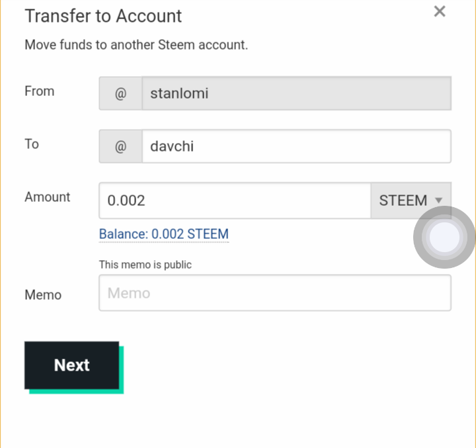
Task: Focus the Memo text box
Action: [275, 293]
